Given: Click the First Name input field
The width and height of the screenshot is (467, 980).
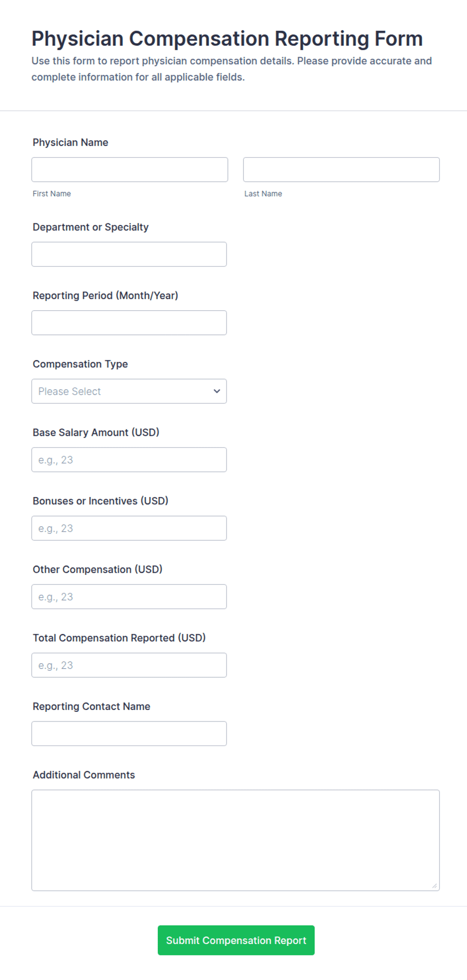Looking at the screenshot, I should pyautogui.click(x=130, y=170).
